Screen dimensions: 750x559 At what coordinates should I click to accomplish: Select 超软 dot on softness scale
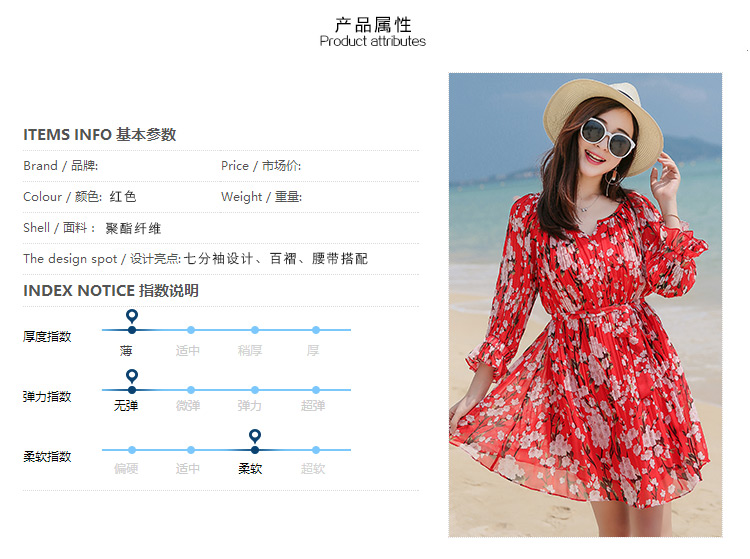[x=316, y=450]
